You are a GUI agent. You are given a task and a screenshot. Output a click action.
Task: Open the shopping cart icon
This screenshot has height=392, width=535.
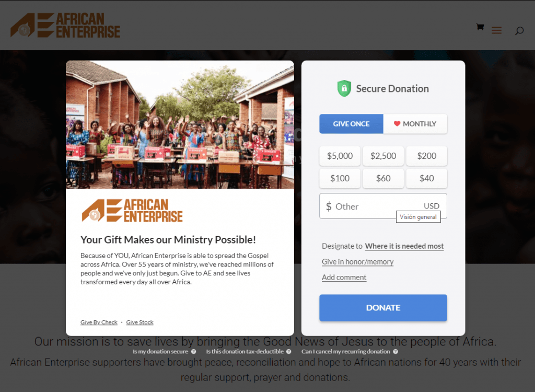(480, 27)
